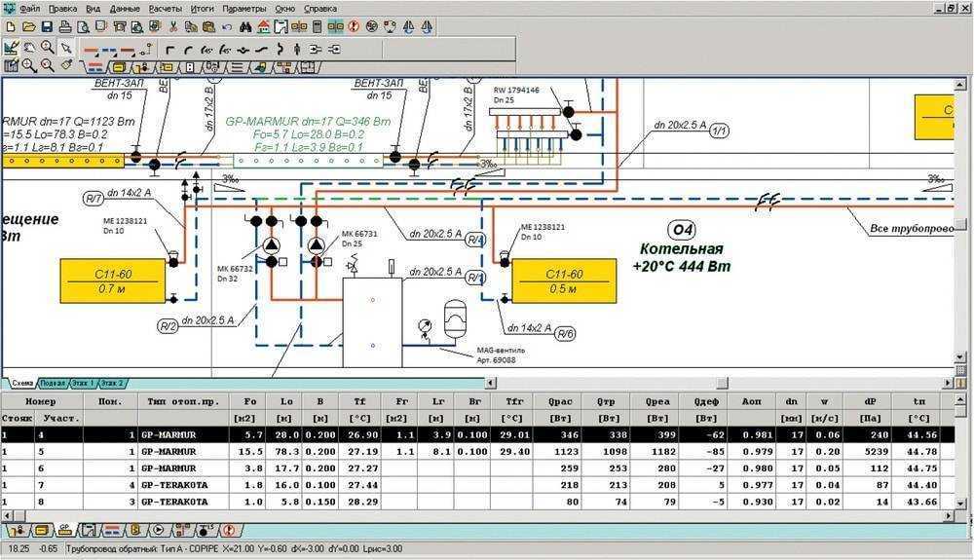Select the arrow pointer tool

click(66, 48)
